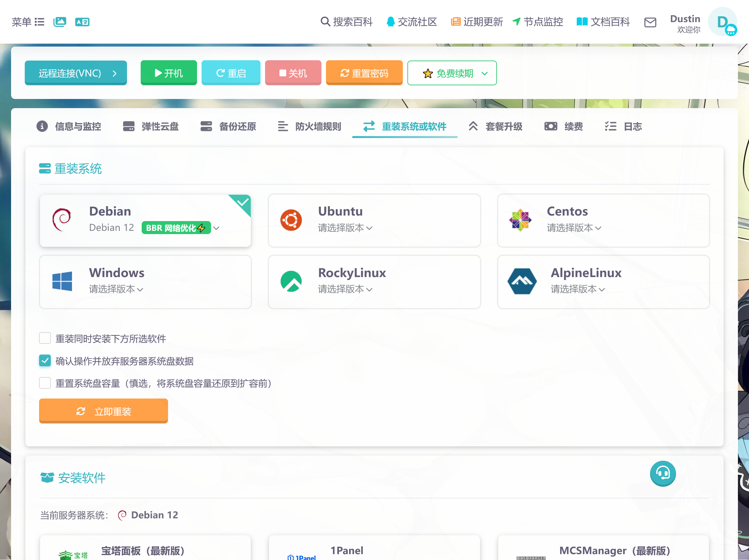Viewport: 749px width, 560px height.
Task: Click the 重启 restart button
Action: point(231,73)
